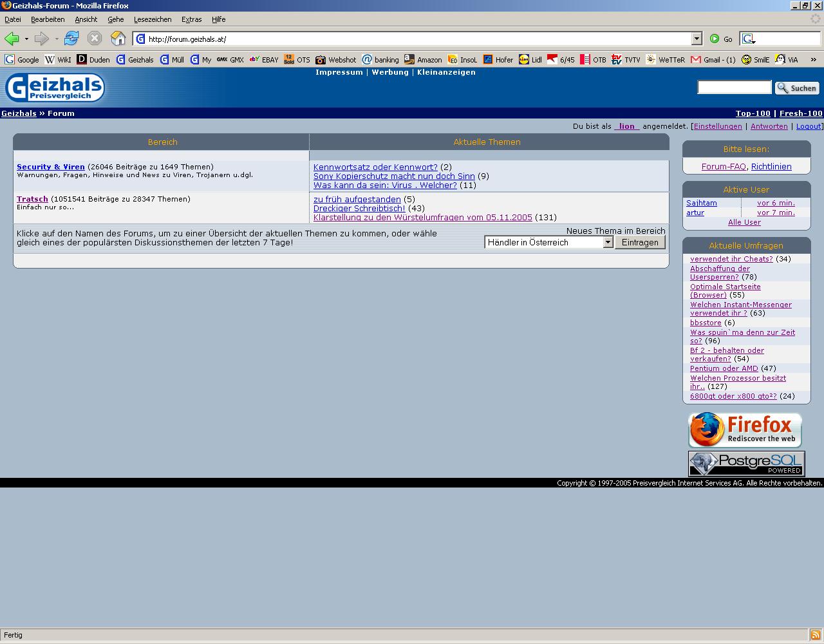Open the Gehe menu
824x644 pixels.
116,19
